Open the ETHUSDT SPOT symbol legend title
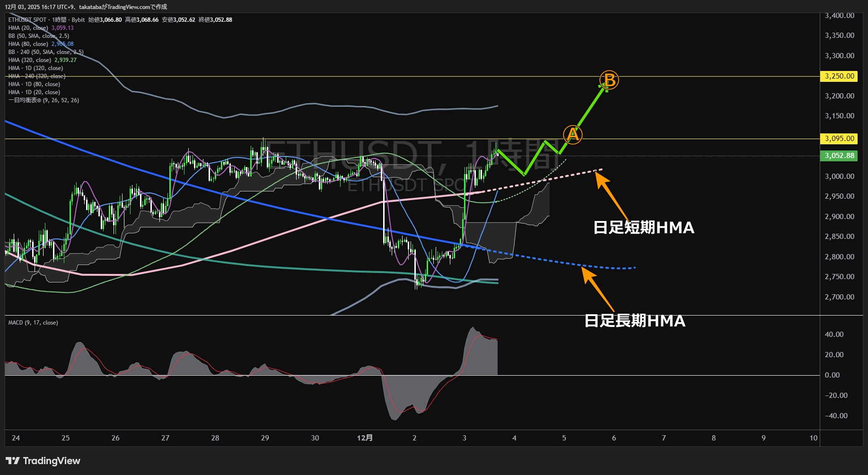The width and height of the screenshot is (868, 475). (x=27, y=20)
